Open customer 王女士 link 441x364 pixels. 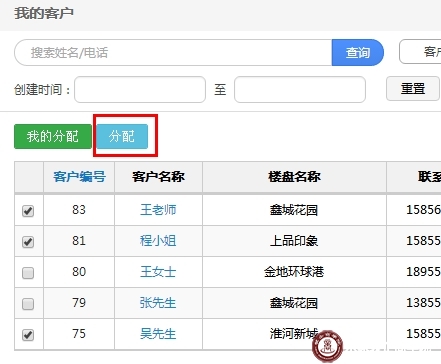tap(158, 272)
